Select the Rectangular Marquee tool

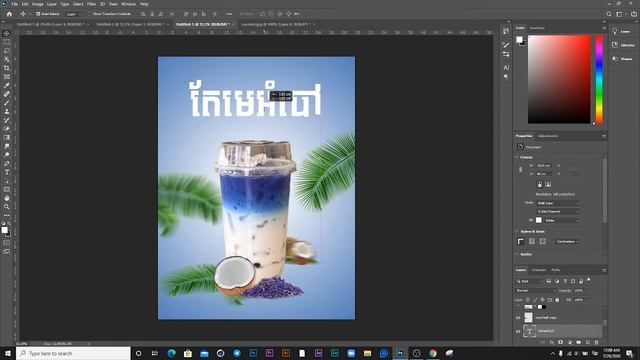click(7, 42)
